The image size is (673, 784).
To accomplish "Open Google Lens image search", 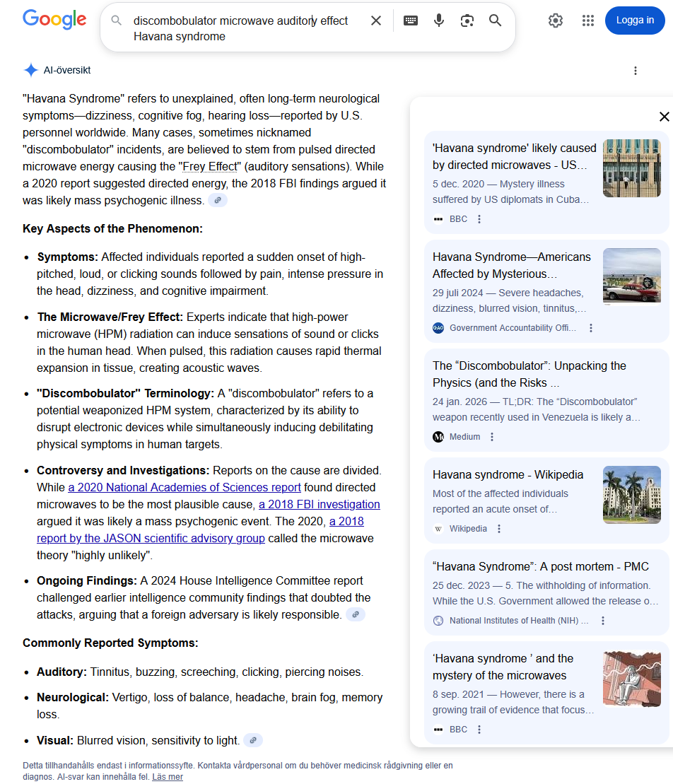I will [x=467, y=21].
